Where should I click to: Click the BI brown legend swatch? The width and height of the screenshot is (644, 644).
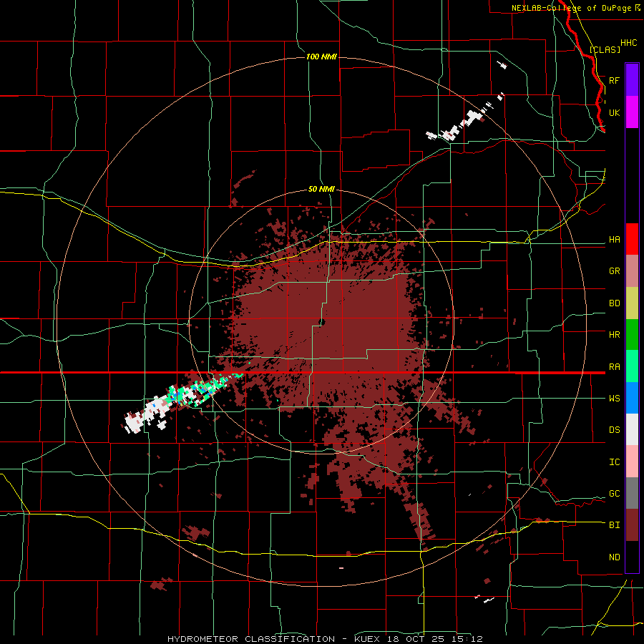(x=632, y=525)
